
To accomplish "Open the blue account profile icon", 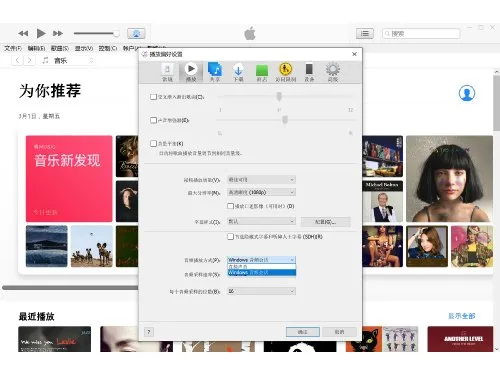I will coord(467,93).
